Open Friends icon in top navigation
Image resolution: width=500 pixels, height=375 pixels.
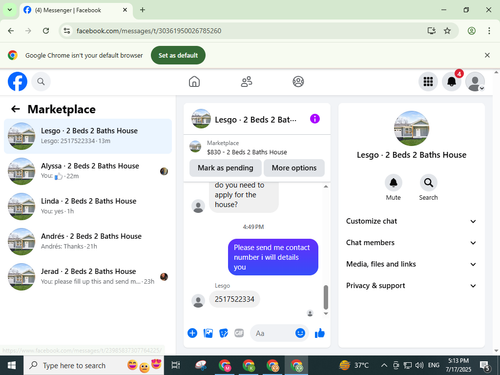pyautogui.click(x=246, y=81)
